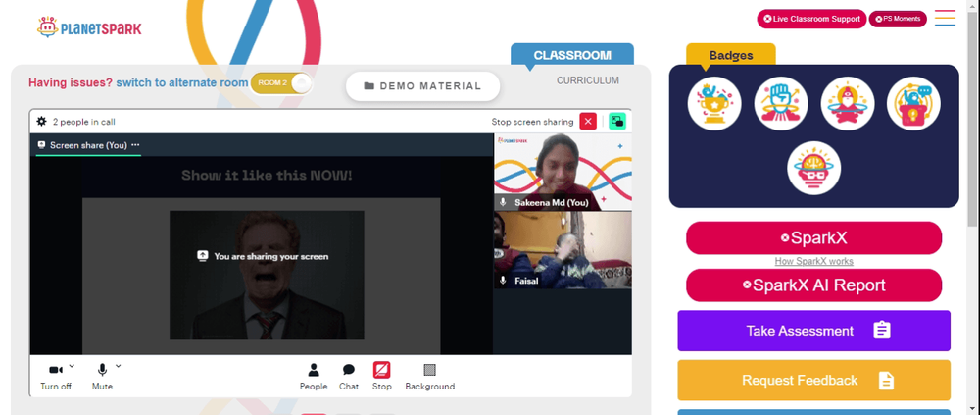Expand microphone options chevron
Screen dimensions: 980x415
click(x=119, y=366)
